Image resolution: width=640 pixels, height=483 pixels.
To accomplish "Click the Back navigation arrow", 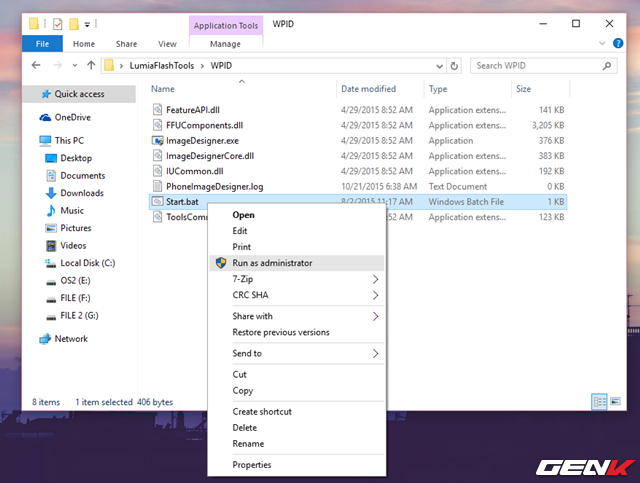I will pos(36,66).
